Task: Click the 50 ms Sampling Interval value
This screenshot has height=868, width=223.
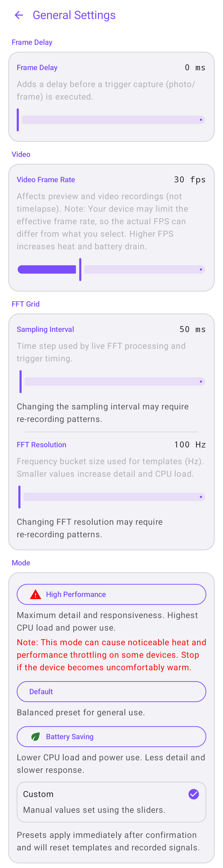Action: [x=193, y=329]
